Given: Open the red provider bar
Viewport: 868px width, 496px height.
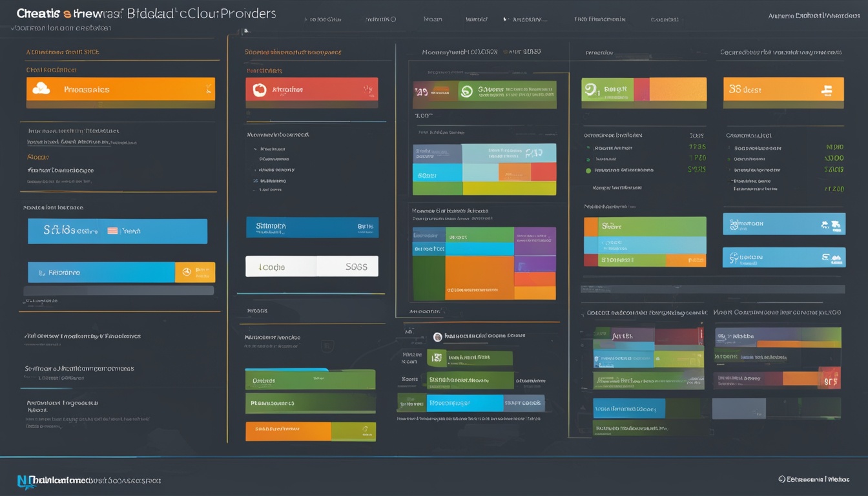Looking at the screenshot, I should click(x=312, y=89).
